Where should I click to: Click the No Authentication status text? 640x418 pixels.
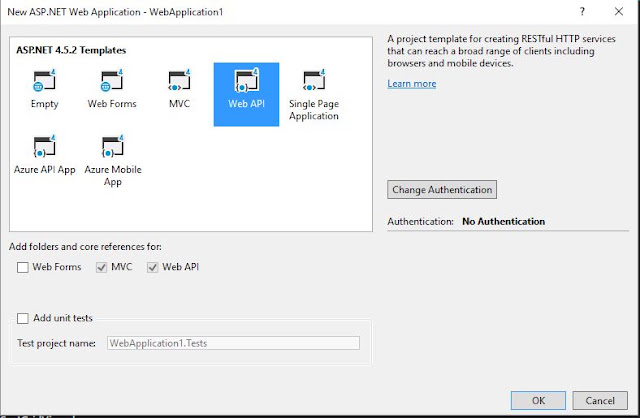(503, 221)
